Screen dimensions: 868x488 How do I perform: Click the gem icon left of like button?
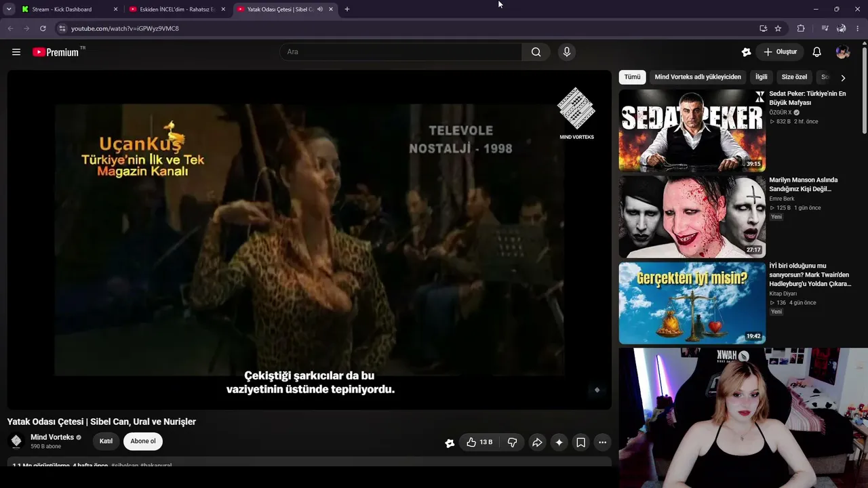[450, 443]
